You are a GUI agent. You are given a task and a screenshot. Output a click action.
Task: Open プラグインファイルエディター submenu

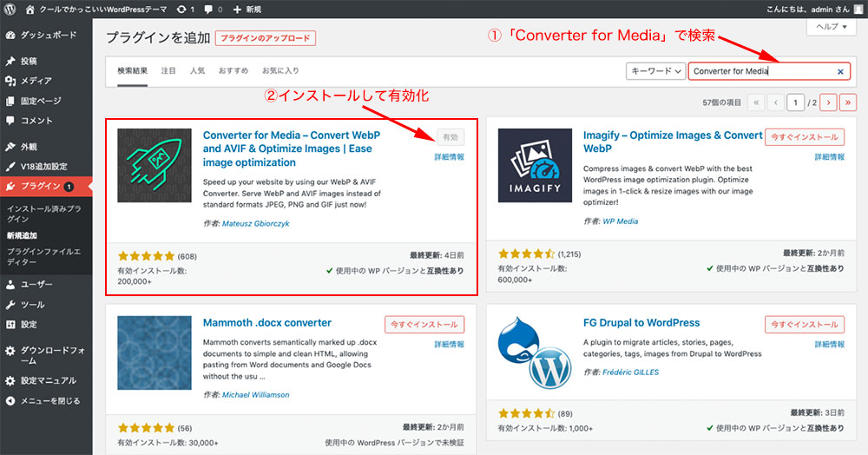point(43,256)
